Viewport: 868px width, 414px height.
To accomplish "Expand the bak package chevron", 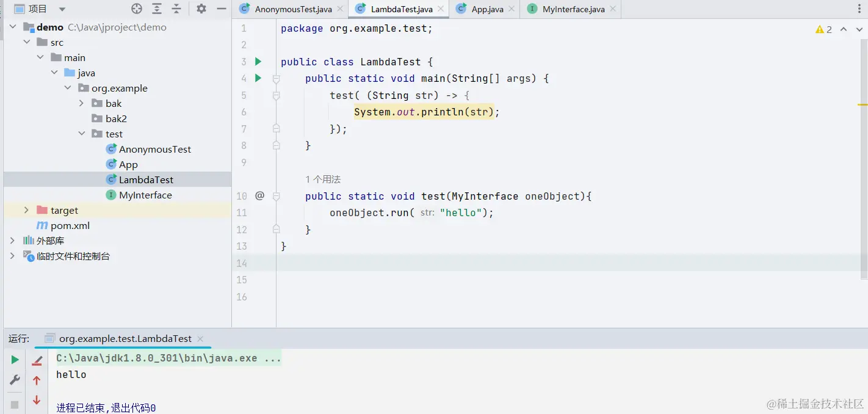I will click(x=81, y=103).
